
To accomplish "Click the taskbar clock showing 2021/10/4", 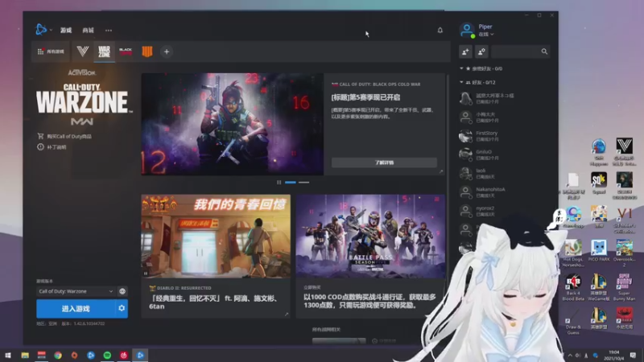I will [x=614, y=356].
